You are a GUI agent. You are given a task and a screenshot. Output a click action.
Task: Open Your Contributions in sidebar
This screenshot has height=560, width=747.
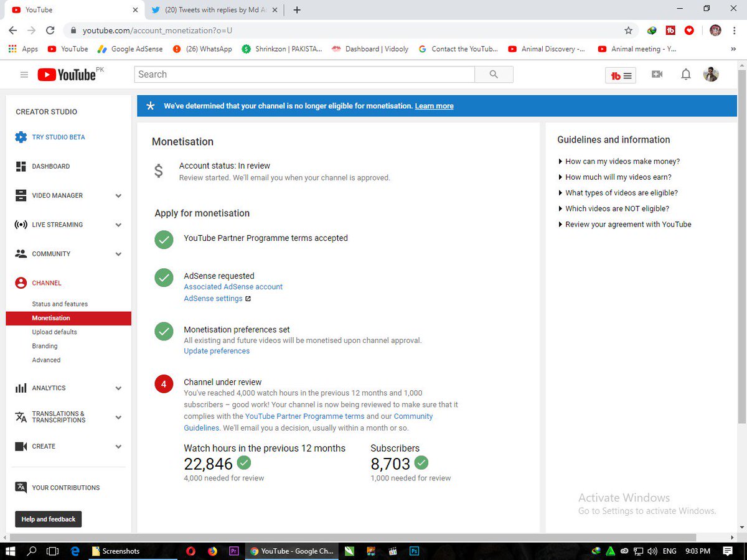coord(57,488)
